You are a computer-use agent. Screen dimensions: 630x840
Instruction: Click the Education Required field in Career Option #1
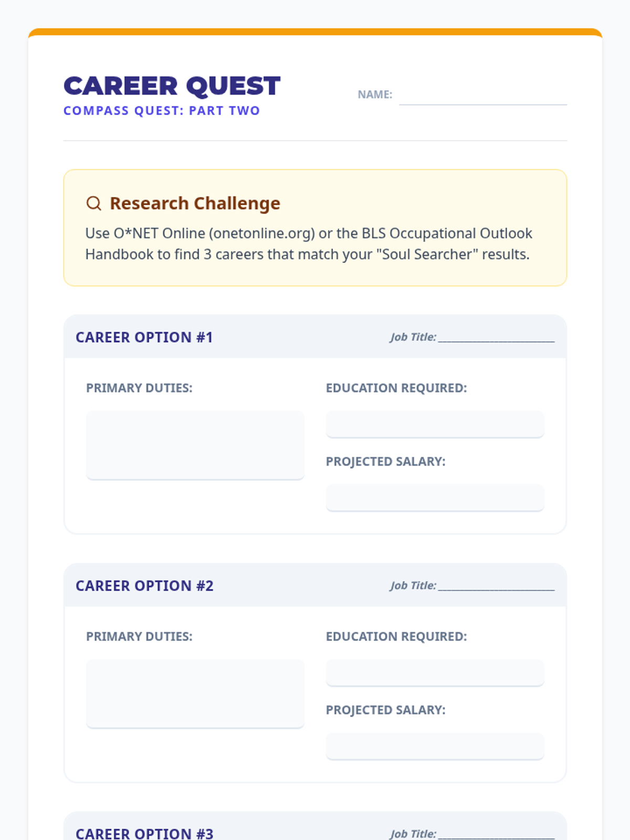point(435,424)
